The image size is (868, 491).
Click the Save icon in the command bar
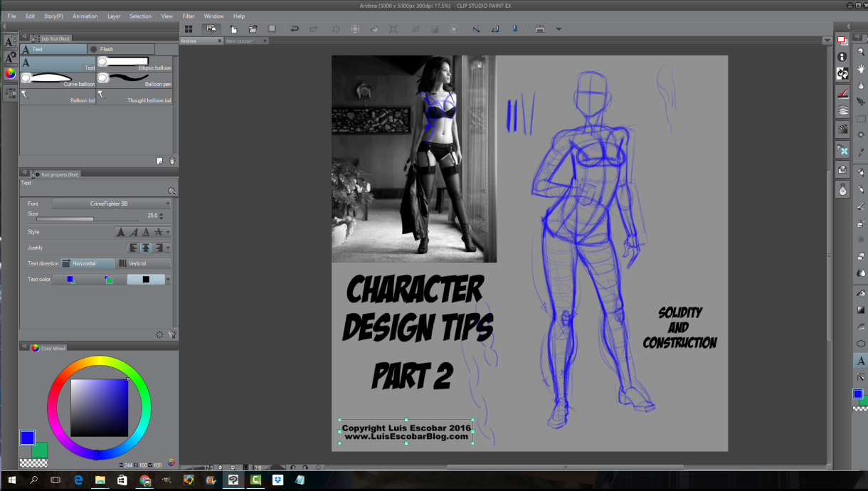(272, 29)
